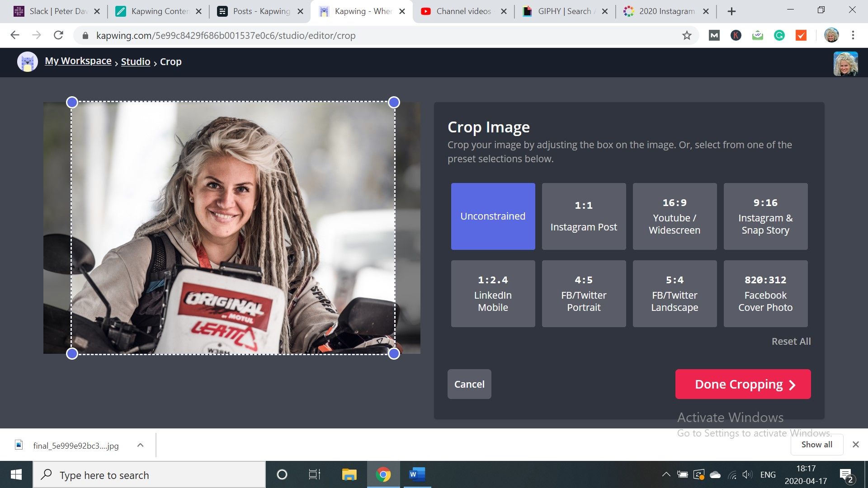Click the Done Cropping button
Viewport: 868px width, 488px height.
[x=743, y=384]
